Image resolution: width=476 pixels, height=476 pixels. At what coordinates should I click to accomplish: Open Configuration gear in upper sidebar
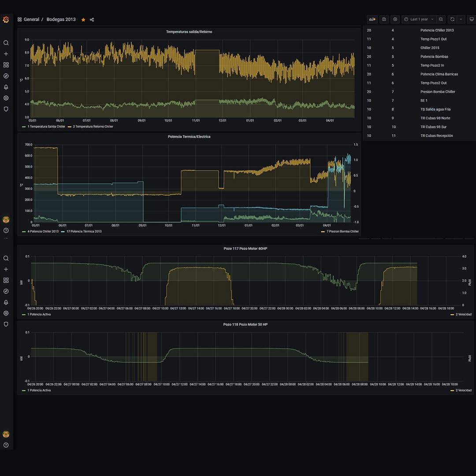pyautogui.click(x=6, y=98)
